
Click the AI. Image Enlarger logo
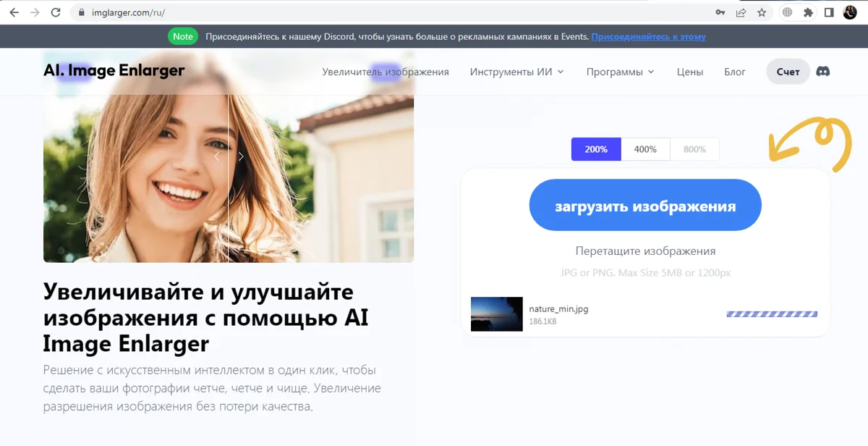[114, 70]
